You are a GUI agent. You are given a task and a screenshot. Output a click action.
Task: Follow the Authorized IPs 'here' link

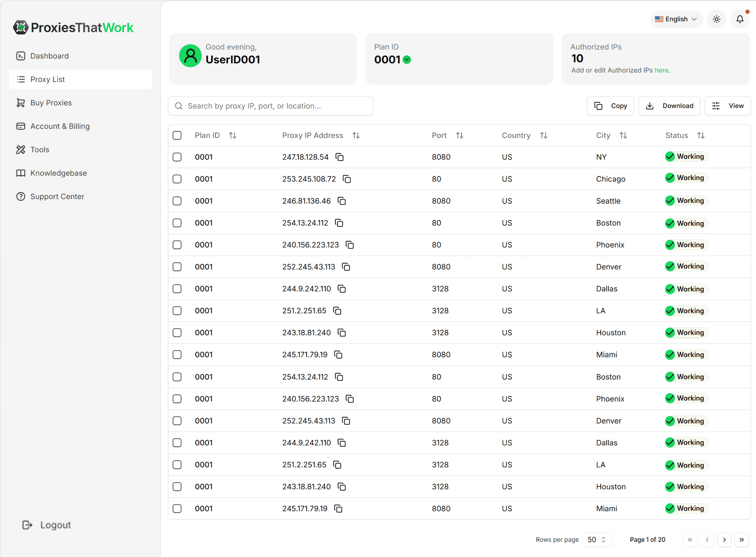point(661,70)
